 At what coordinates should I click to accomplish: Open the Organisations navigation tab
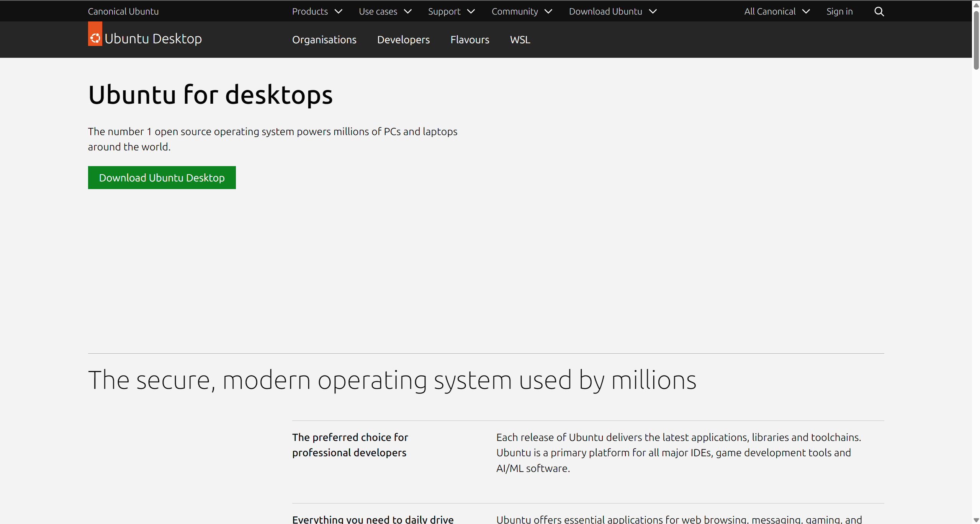(324, 40)
